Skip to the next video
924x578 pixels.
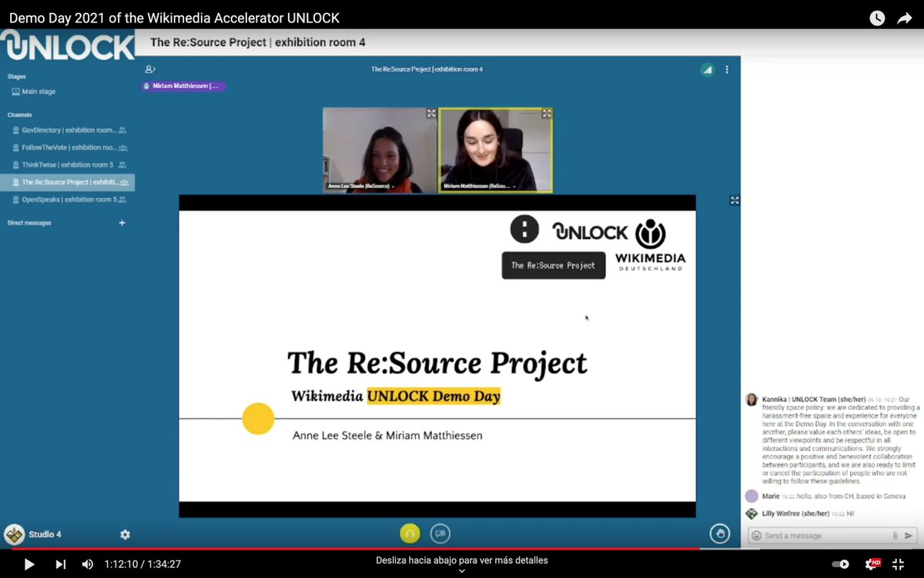click(61, 564)
